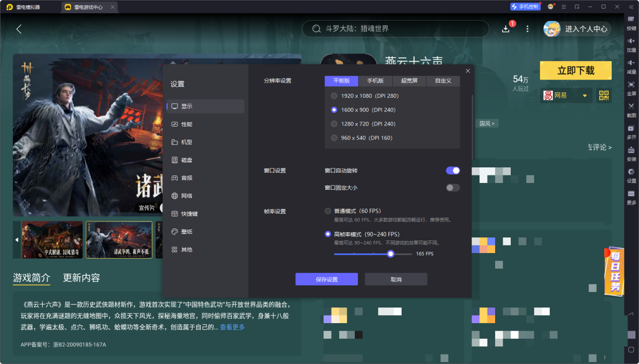This screenshot has width=639, height=364.
Task: Show previous screenshot thumbnails
Action: point(17,240)
